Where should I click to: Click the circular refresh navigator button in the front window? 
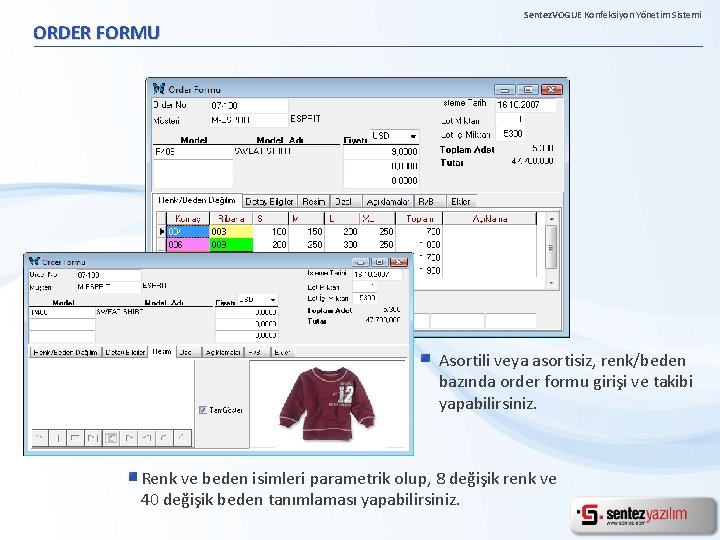[x=164, y=438]
